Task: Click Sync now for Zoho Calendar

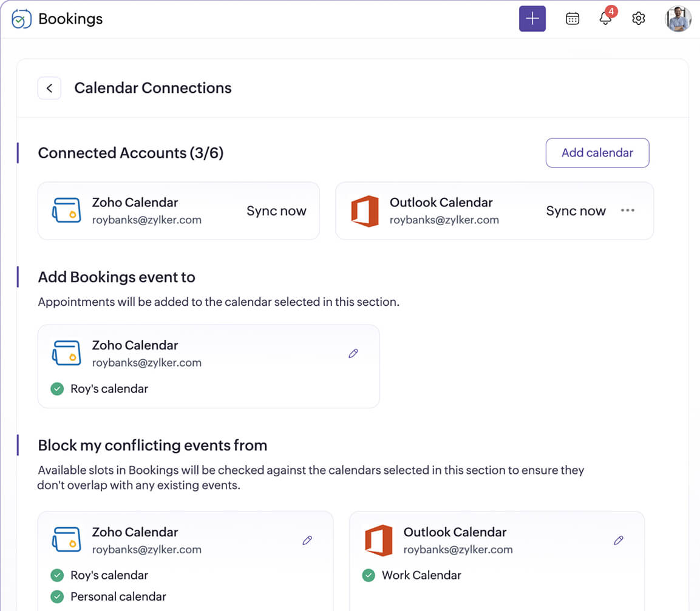Action: (276, 211)
